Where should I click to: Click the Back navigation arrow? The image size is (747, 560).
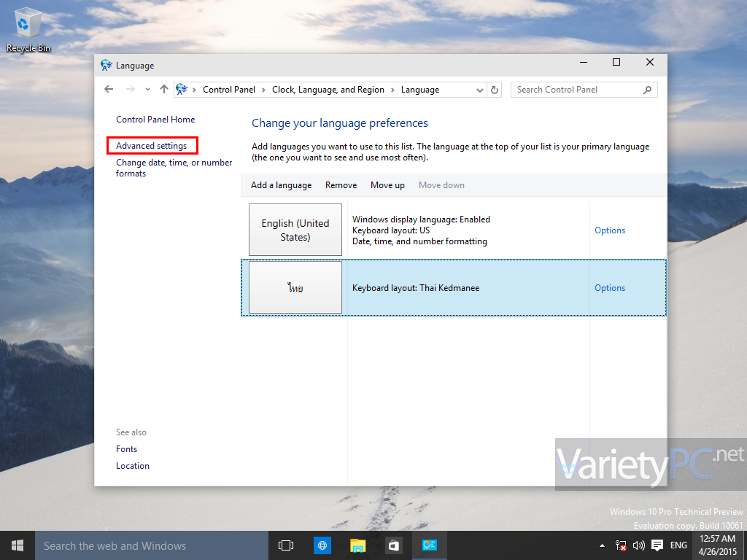click(109, 90)
